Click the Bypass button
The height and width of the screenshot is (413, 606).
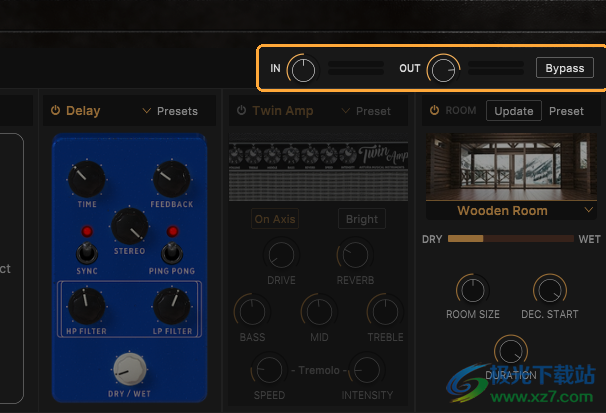[x=565, y=68]
